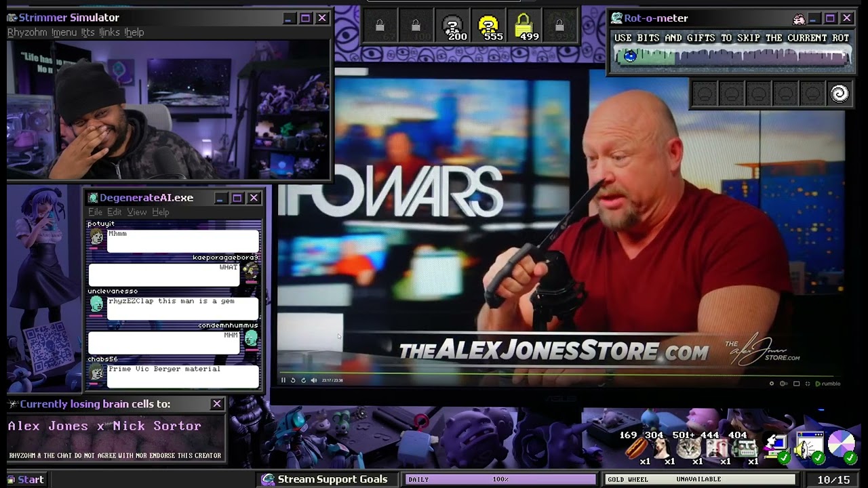Open Help menu in DegenerateAI.exe
This screenshot has width=868, height=488.
tap(161, 212)
